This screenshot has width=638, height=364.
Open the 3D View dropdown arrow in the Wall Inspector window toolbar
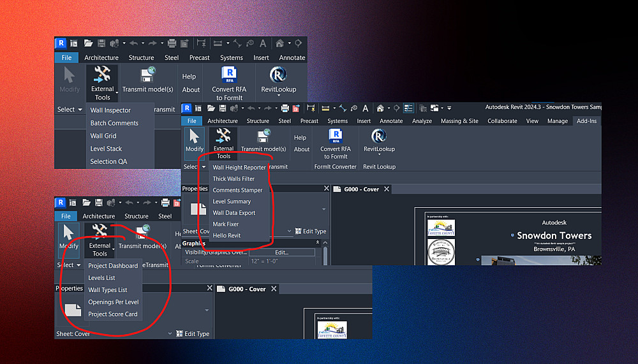(x=289, y=43)
